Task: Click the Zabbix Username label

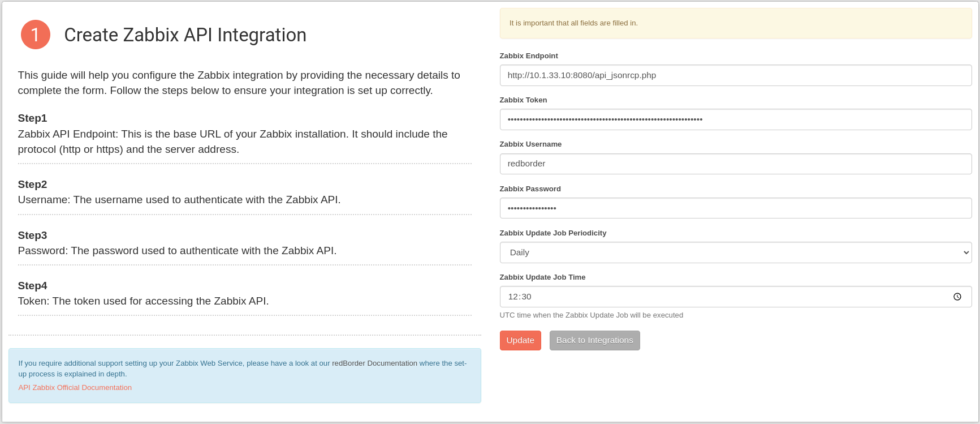Action: point(530,144)
